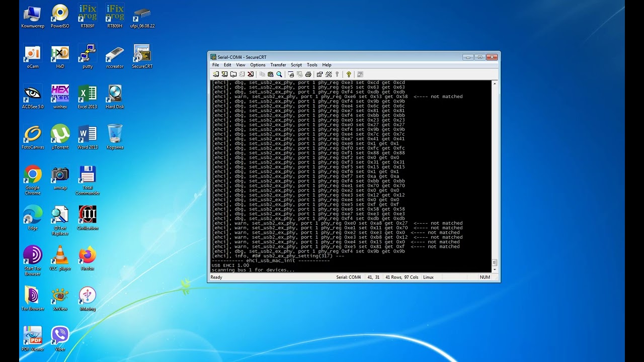Select the iMazing desktop icon
The height and width of the screenshot is (362, 644).
tap(88, 299)
